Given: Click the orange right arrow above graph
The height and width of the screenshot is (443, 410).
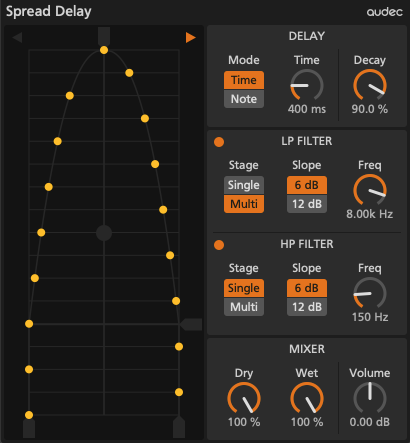Looking at the screenshot, I should click(x=191, y=37).
